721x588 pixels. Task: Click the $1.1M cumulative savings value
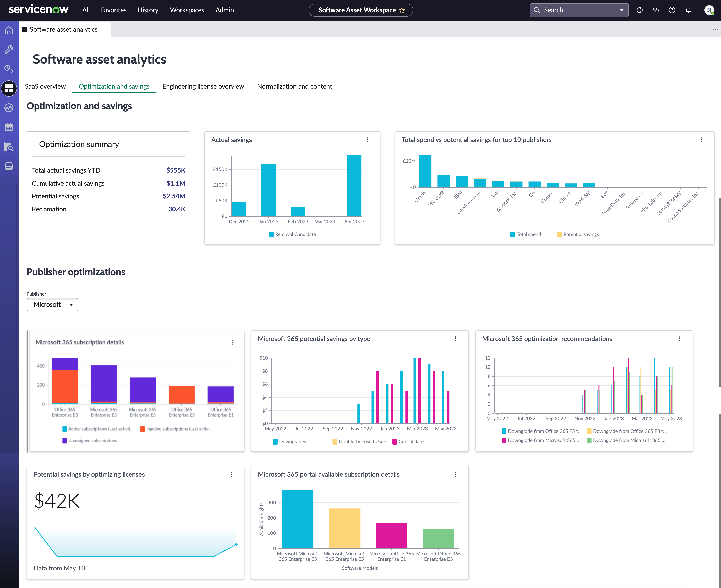pyautogui.click(x=176, y=183)
